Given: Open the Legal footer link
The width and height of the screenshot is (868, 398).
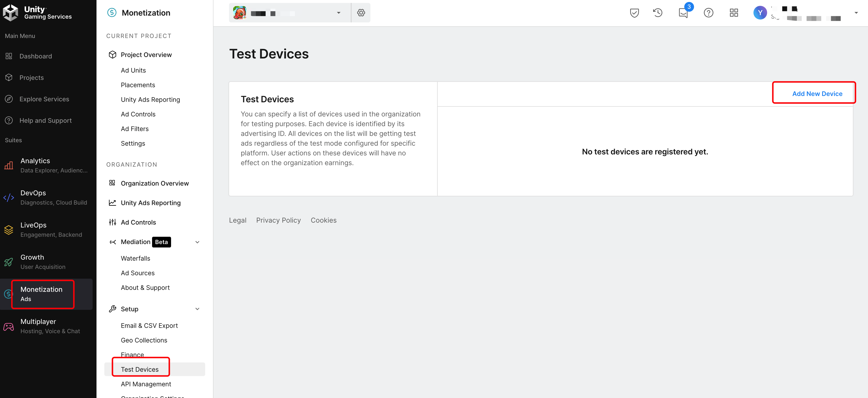Looking at the screenshot, I should [x=238, y=220].
